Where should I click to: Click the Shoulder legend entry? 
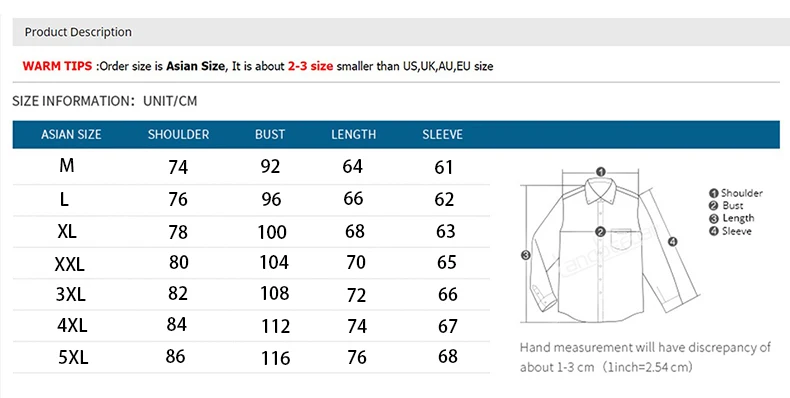pyautogui.click(x=736, y=193)
